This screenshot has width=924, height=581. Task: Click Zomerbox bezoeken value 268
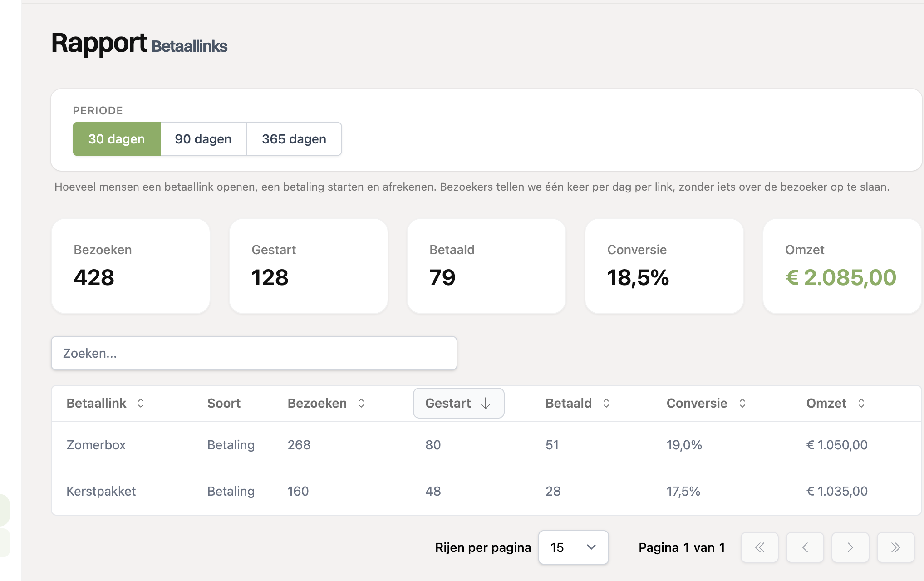click(x=299, y=445)
